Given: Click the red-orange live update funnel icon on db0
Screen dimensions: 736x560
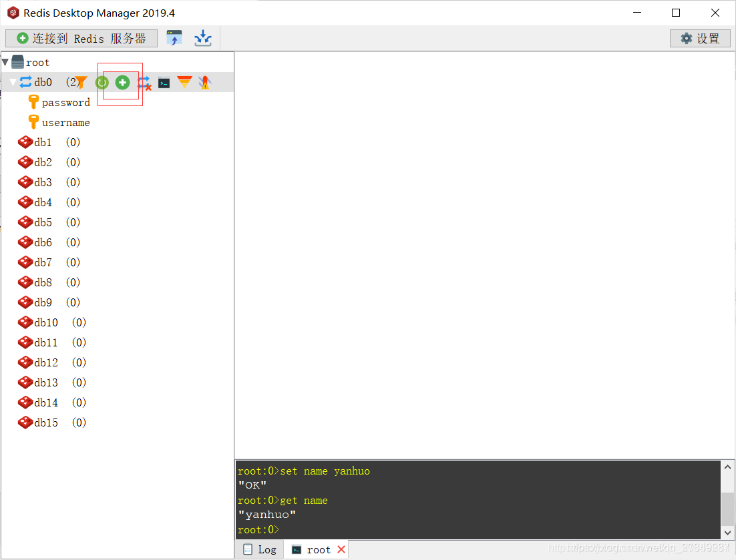Looking at the screenshot, I should (184, 82).
